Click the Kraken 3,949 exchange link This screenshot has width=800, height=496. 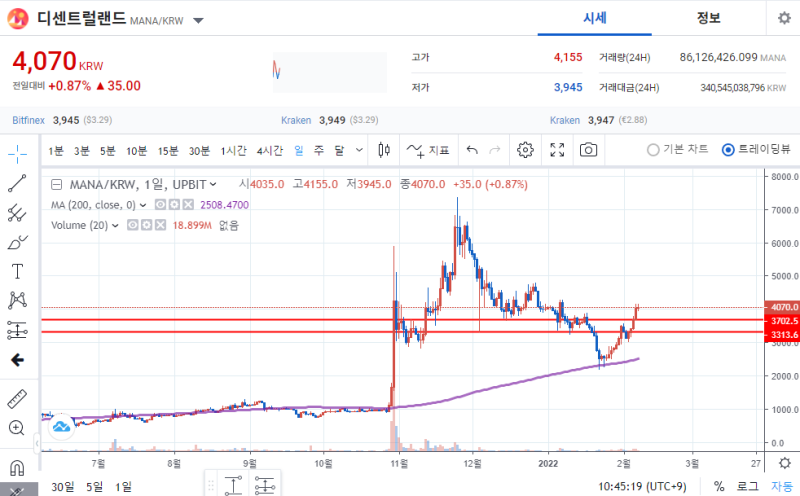296,120
